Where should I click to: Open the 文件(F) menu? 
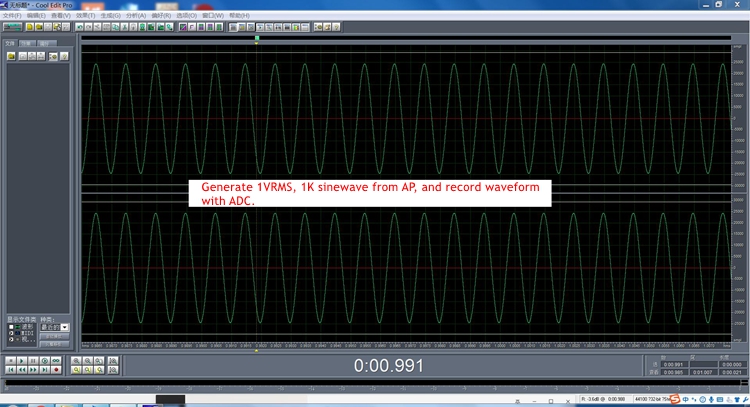pos(11,16)
